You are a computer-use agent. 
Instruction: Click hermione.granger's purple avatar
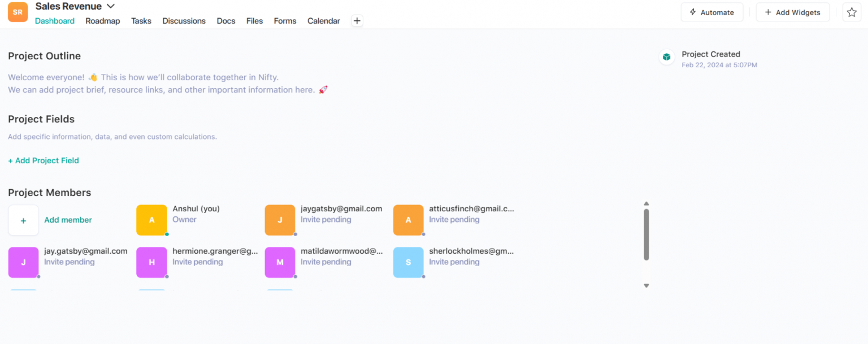151,262
